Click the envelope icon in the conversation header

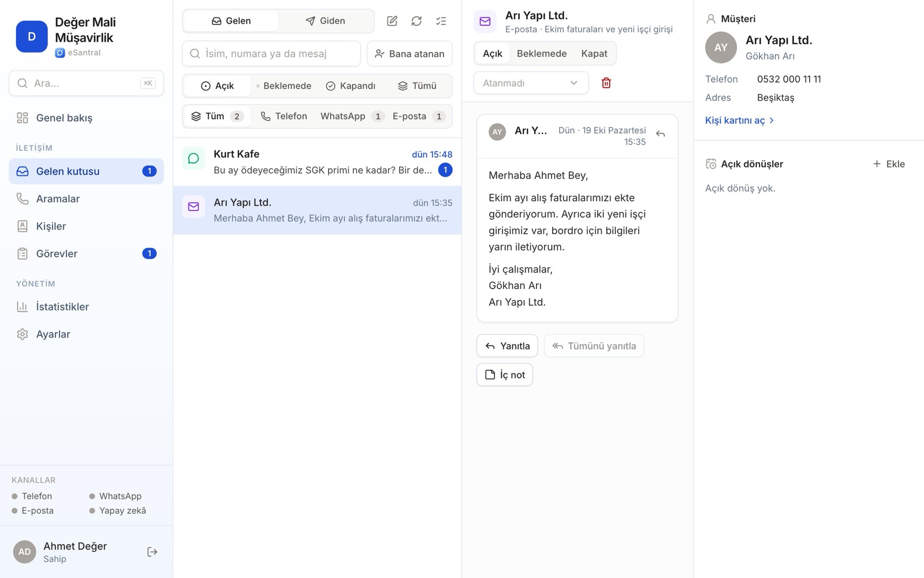click(485, 21)
